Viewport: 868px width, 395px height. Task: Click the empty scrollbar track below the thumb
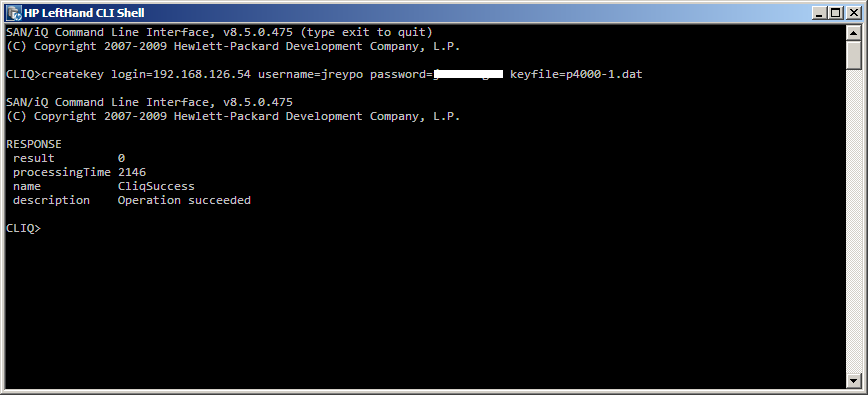(854, 221)
